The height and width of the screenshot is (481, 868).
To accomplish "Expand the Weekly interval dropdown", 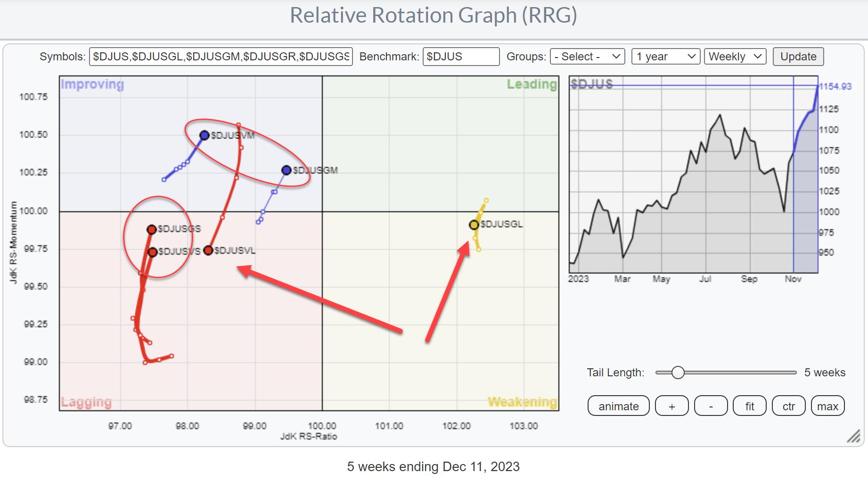I will pos(735,57).
